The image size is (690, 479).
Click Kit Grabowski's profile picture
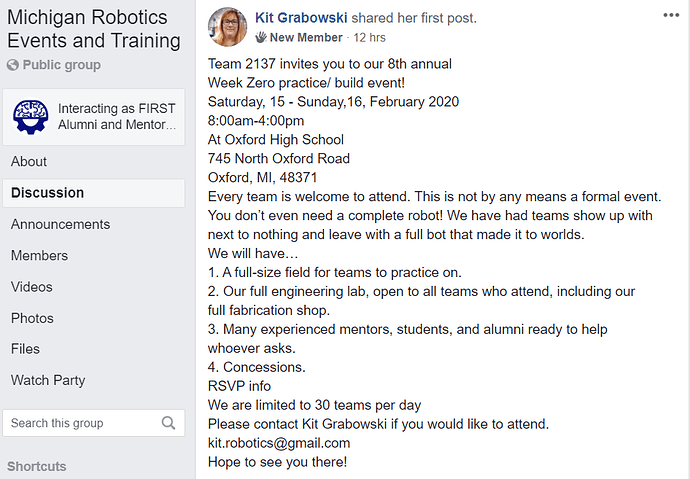pos(227,27)
